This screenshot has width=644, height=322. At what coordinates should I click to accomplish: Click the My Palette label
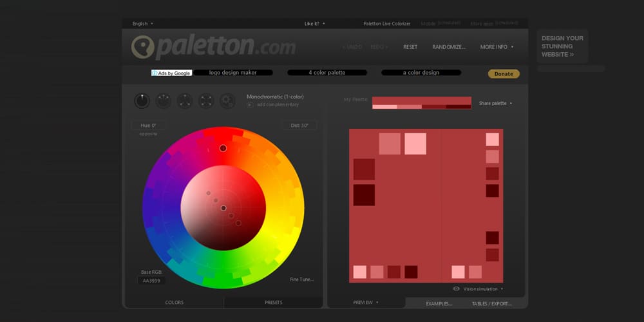pyautogui.click(x=355, y=99)
